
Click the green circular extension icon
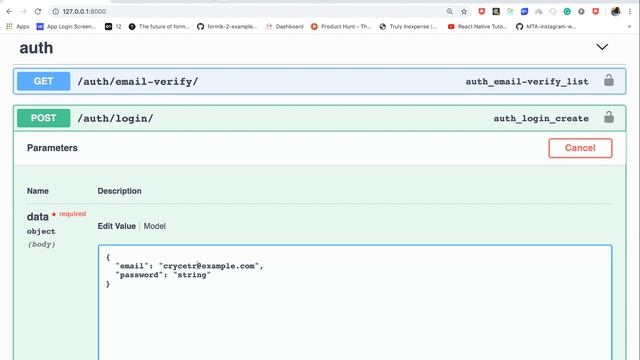(567, 11)
